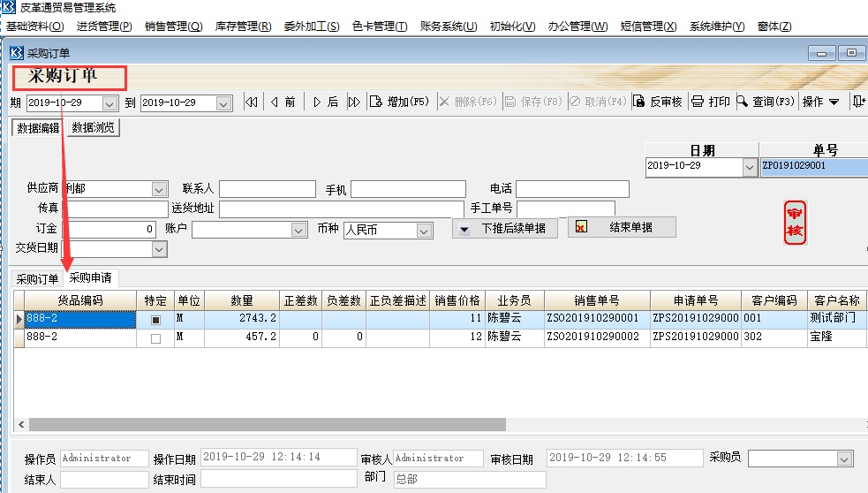Go to previous record (前)

283,102
